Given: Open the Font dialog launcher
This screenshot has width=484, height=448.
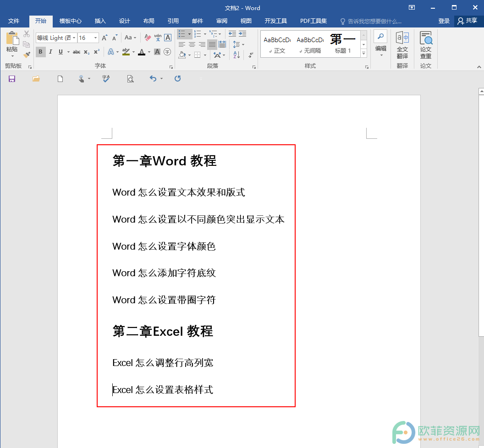Looking at the screenshot, I should pyautogui.click(x=171, y=67).
